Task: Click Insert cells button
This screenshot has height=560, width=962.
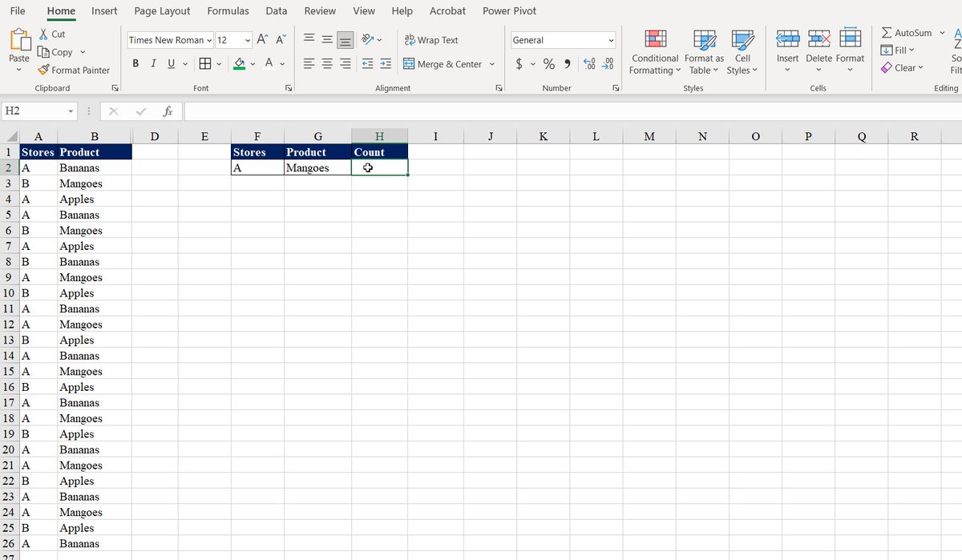Action: [x=787, y=52]
